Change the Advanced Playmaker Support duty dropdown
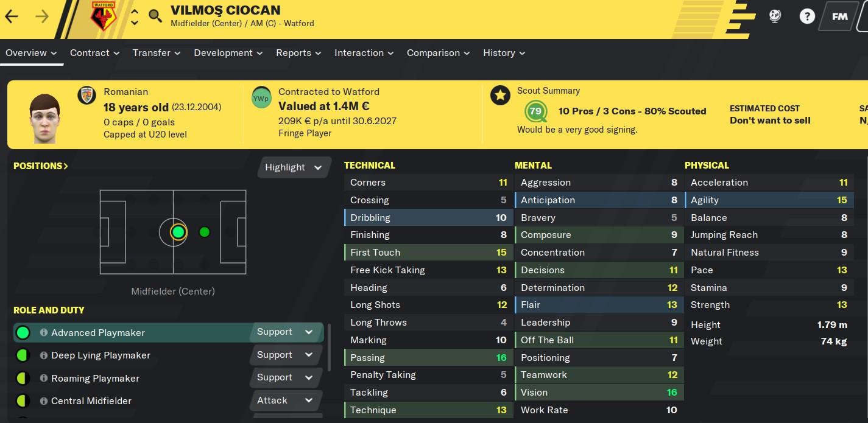868x423 pixels. tap(286, 332)
